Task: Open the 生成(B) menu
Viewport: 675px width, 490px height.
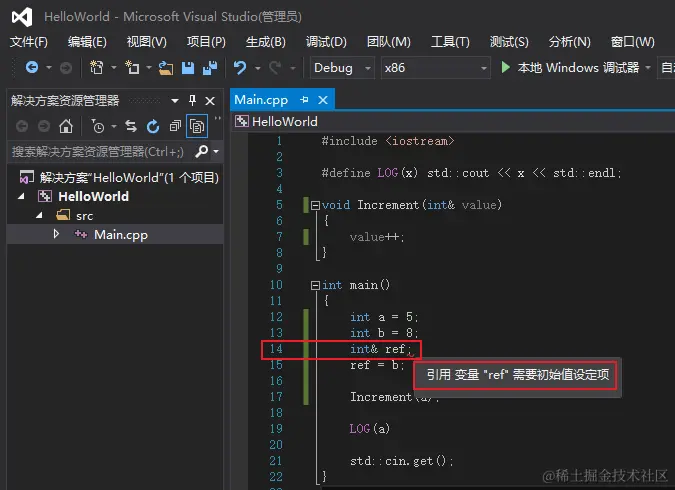Action: point(266,42)
